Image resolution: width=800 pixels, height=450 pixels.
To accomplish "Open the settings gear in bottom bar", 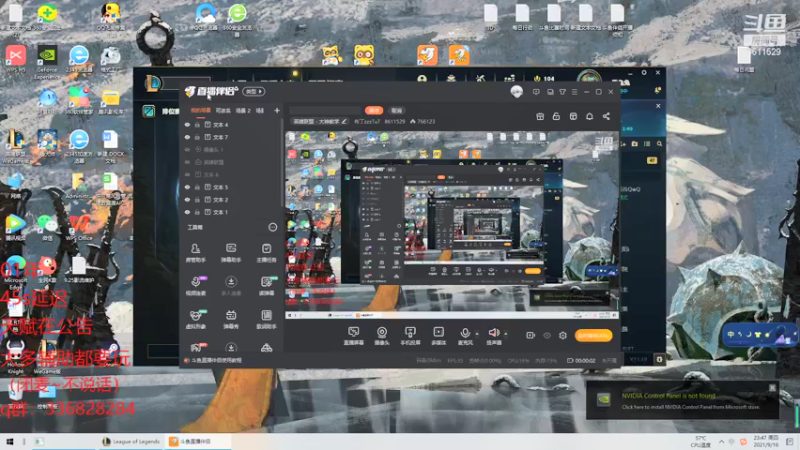I will tap(563, 335).
